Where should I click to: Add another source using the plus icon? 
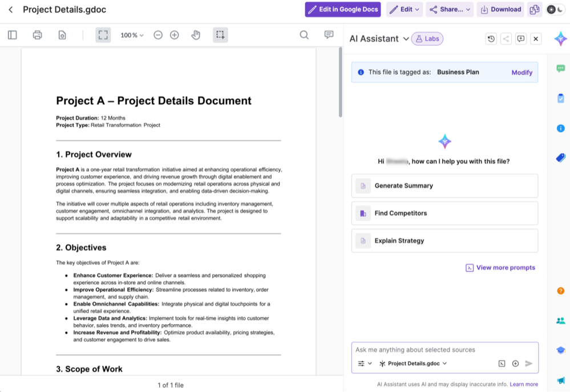514,363
